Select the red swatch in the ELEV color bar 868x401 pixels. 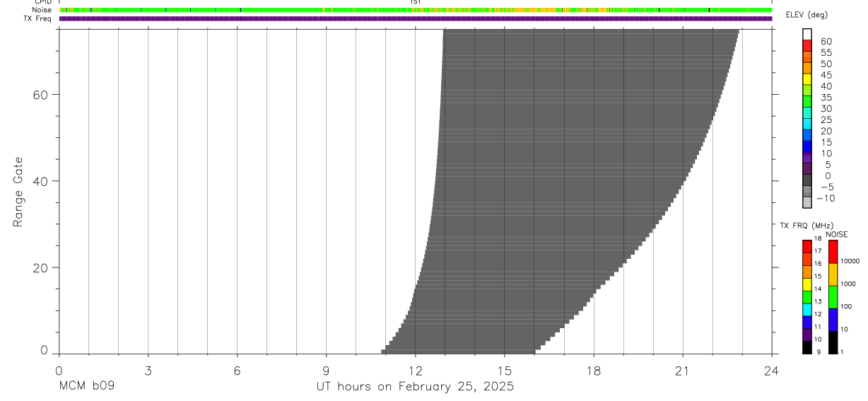[807, 45]
